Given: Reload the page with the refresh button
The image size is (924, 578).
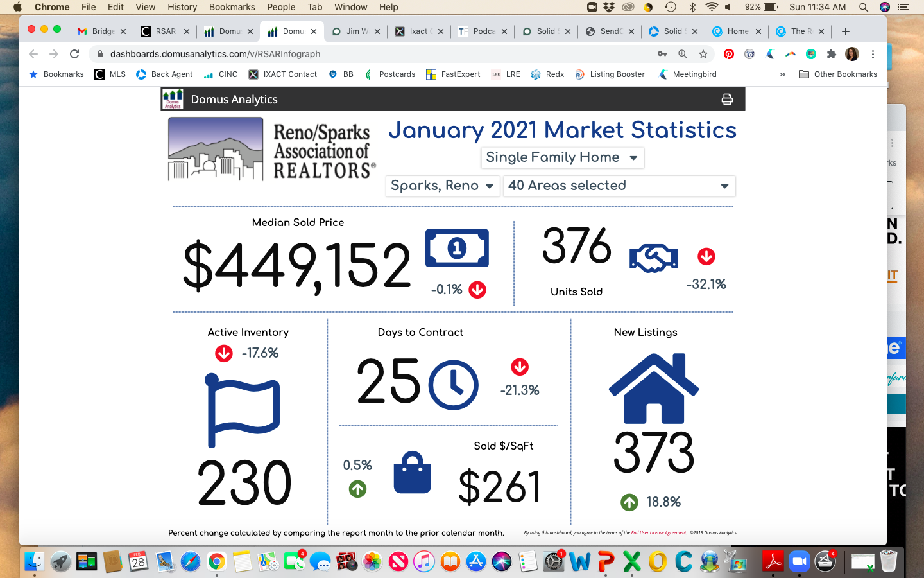Looking at the screenshot, I should pos(74,54).
